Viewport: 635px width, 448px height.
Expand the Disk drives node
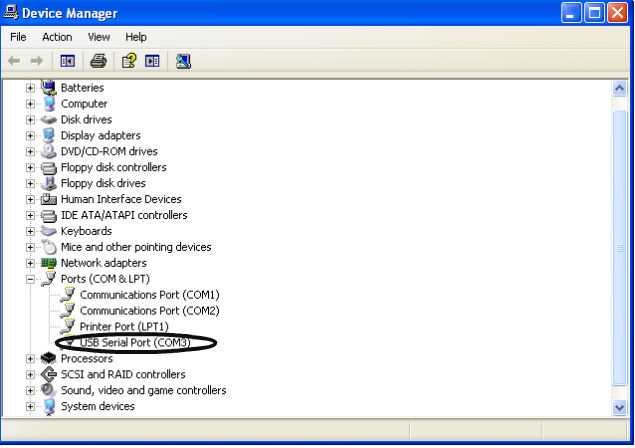30,120
